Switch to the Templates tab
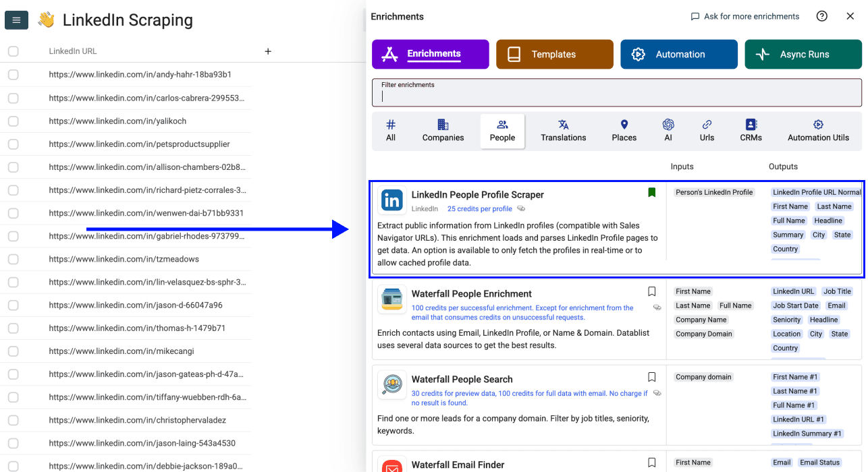The width and height of the screenshot is (868, 472). pyautogui.click(x=554, y=54)
